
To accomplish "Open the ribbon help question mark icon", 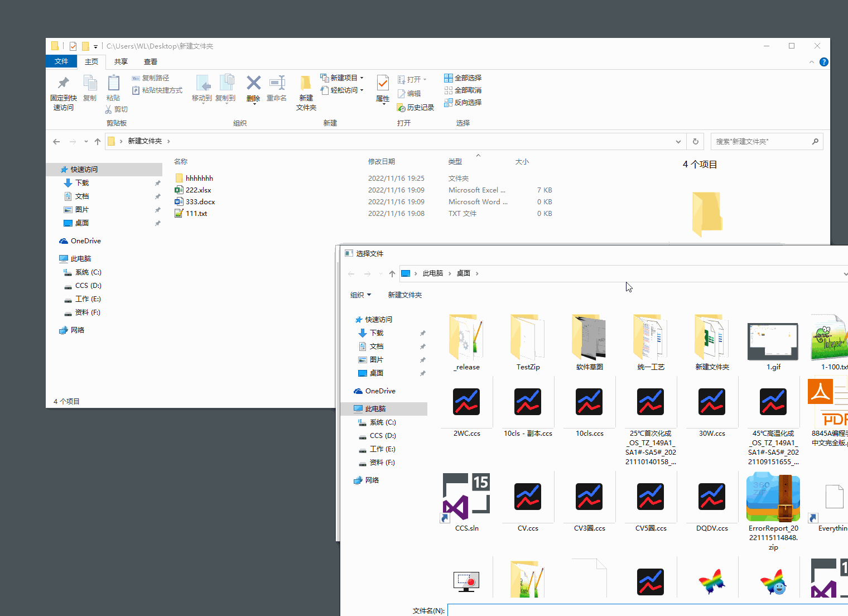I will pos(823,62).
